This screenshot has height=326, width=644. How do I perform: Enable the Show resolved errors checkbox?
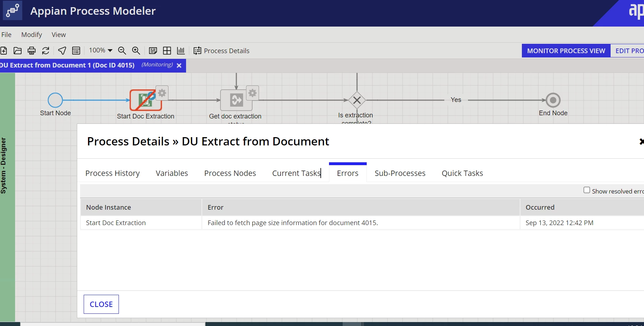coord(587,190)
